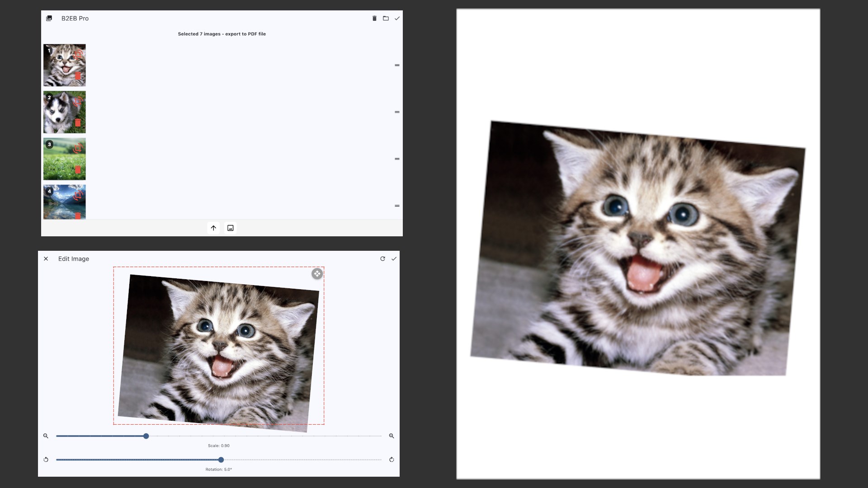Open the folder icon in the top bar

click(386, 19)
